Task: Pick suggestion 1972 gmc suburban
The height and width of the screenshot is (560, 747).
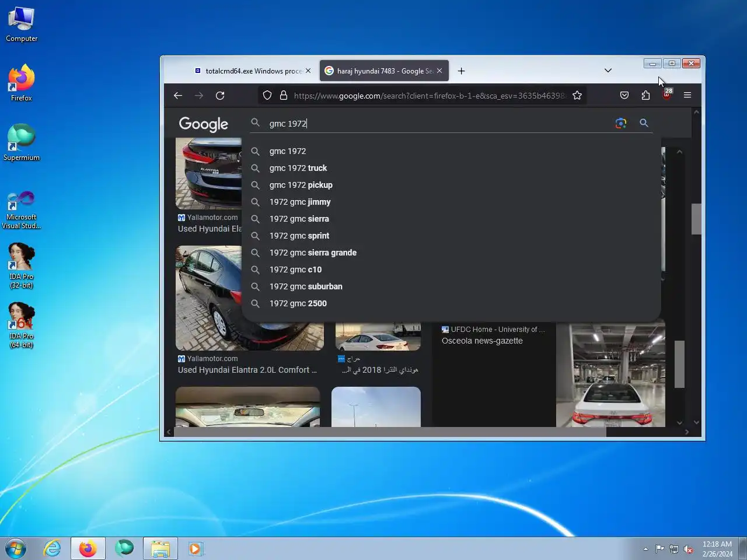Action: coord(451,286)
